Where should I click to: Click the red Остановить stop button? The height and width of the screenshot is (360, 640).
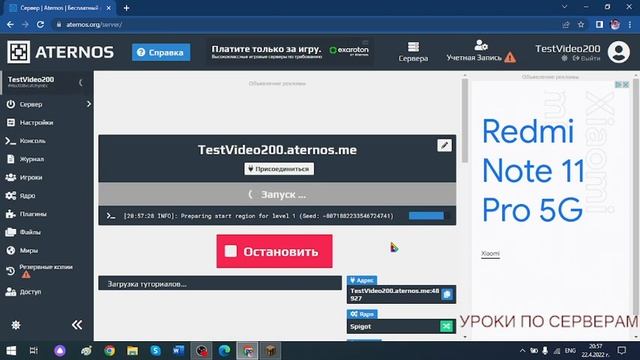[274, 251]
